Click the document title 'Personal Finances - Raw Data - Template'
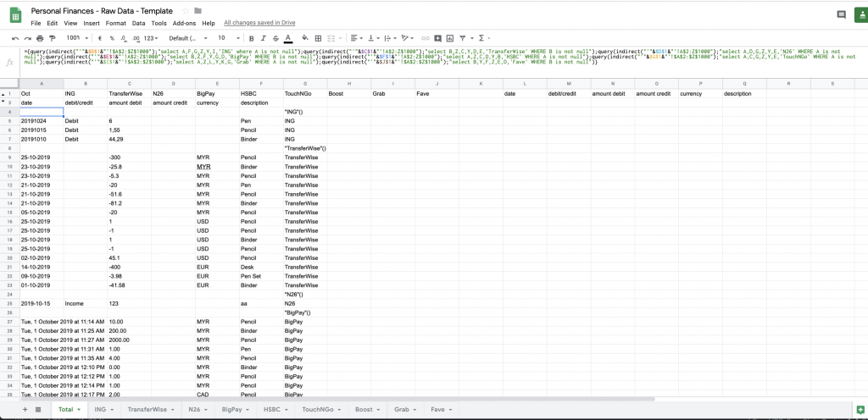The height and width of the screenshot is (420, 868). [x=102, y=11]
